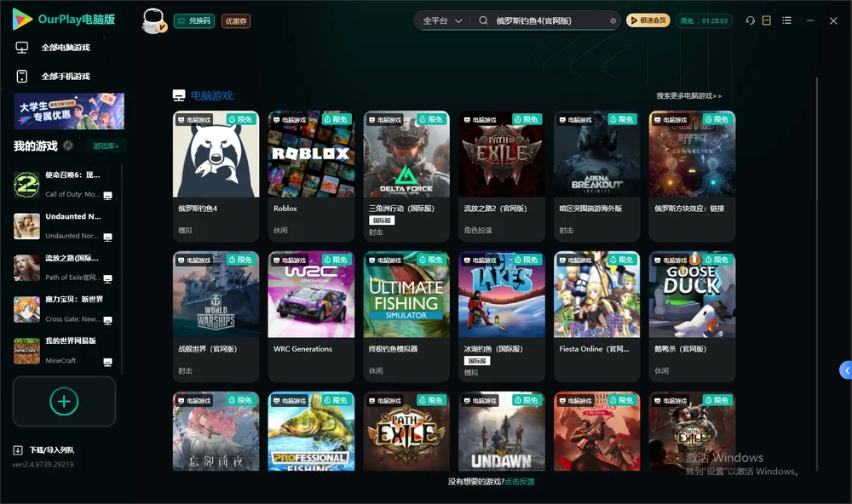Click 搜索更多电脑游戏>> link
This screenshot has width=852, height=504.
click(x=688, y=96)
